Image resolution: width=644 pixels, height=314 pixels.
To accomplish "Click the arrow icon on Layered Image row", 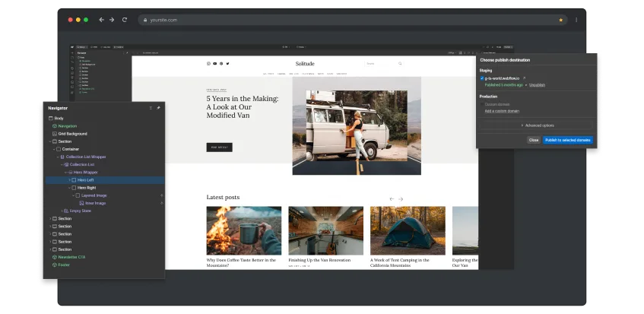I will pyautogui.click(x=161, y=195).
